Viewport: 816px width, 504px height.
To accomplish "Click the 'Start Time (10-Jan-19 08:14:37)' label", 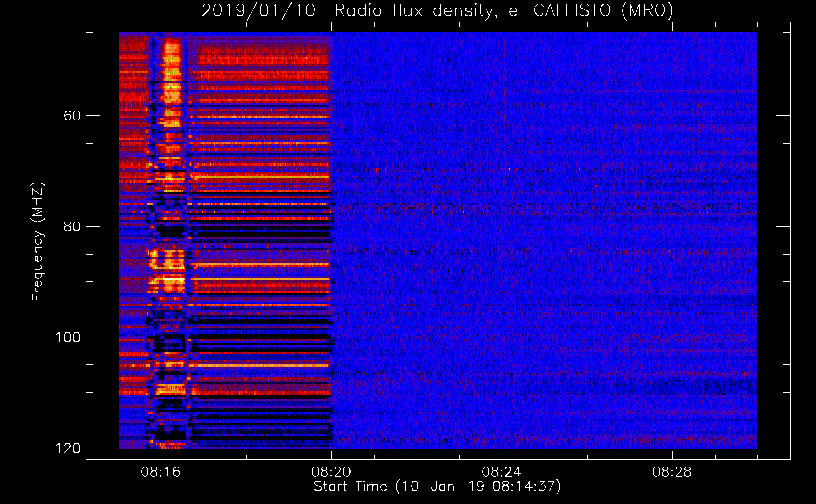I will 437,487.
